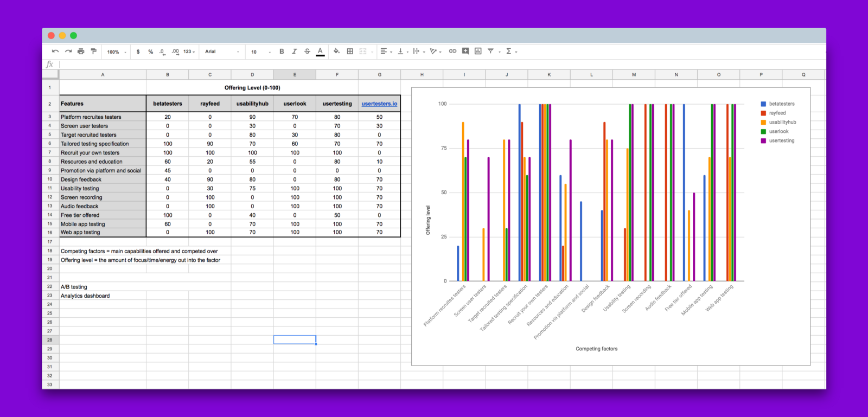Select the betatesters value 45 for Promotion row
868x417 pixels.
(x=168, y=170)
